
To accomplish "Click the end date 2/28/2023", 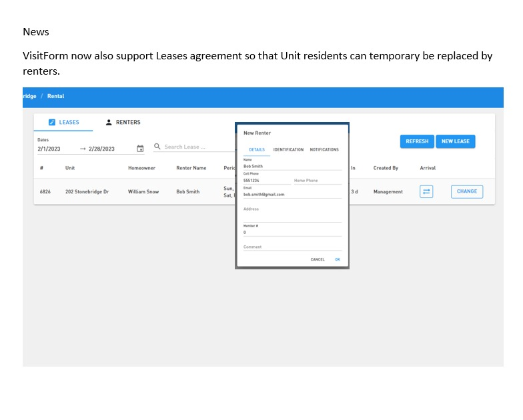I will tap(101, 149).
